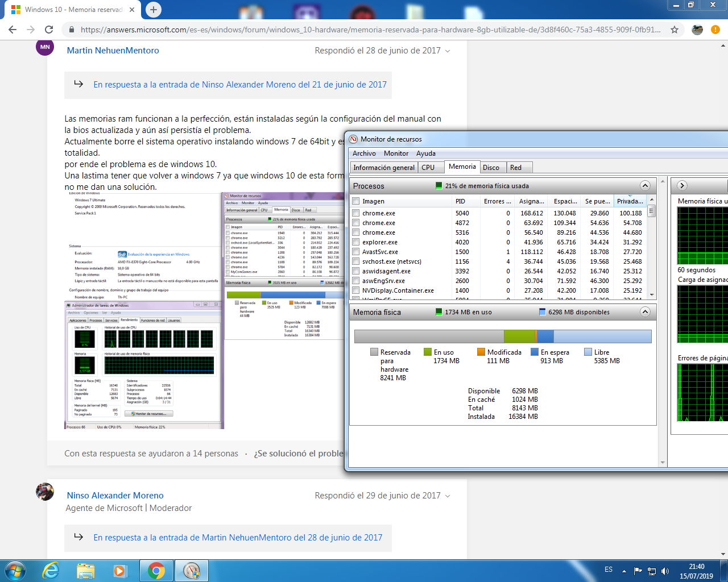Follow the link to Ninso's 21 de junio entry
Screen dimensions: 728x582
click(x=240, y=85)
